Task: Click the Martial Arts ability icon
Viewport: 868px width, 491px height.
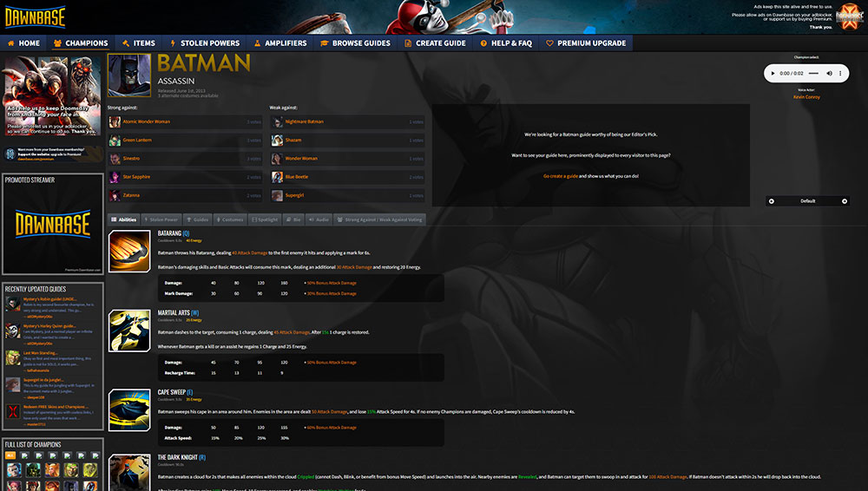Action: coord(129,331)
